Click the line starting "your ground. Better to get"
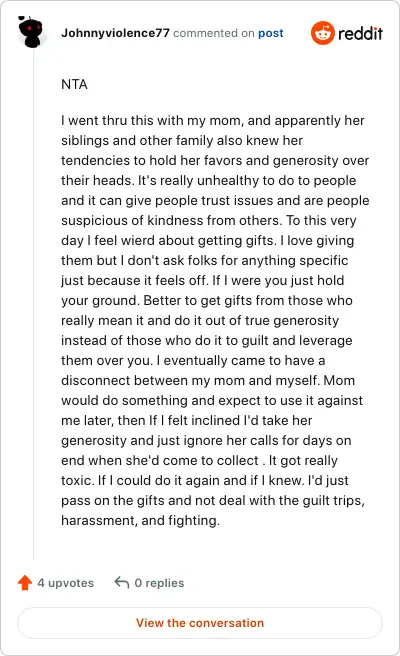This screenshot has width=400, height=656. pos(207,300)
